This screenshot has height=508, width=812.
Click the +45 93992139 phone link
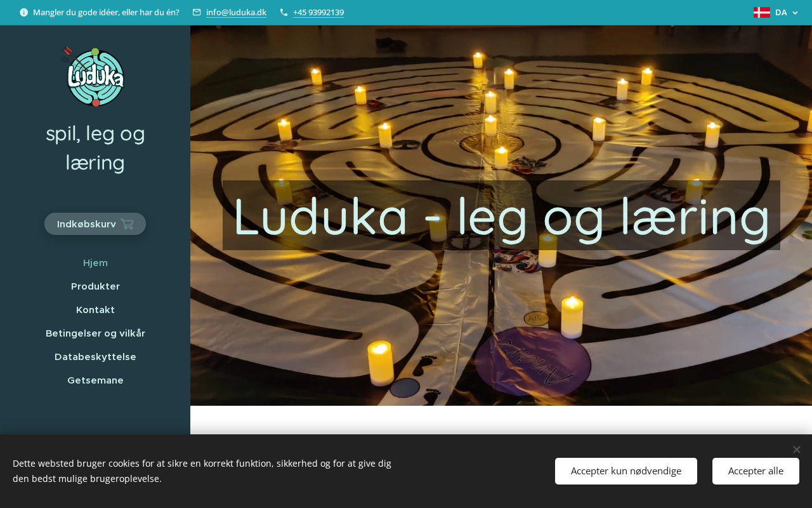pos(318,12)
